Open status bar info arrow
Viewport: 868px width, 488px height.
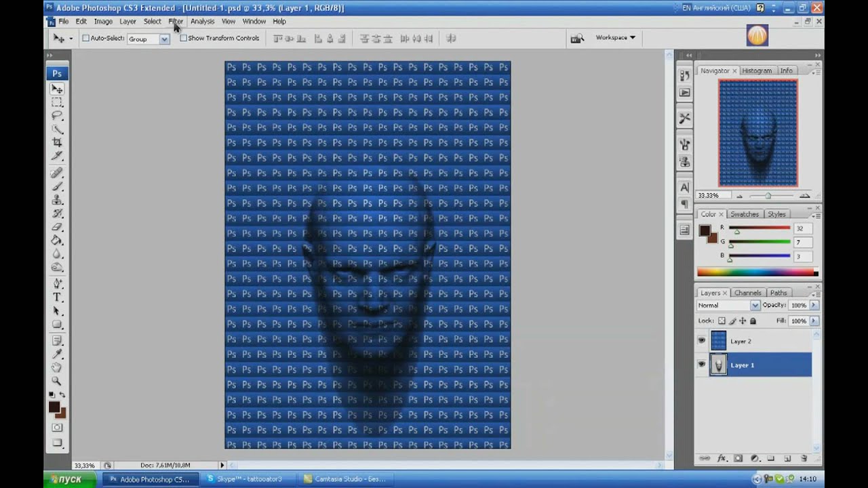pos(222,465)
